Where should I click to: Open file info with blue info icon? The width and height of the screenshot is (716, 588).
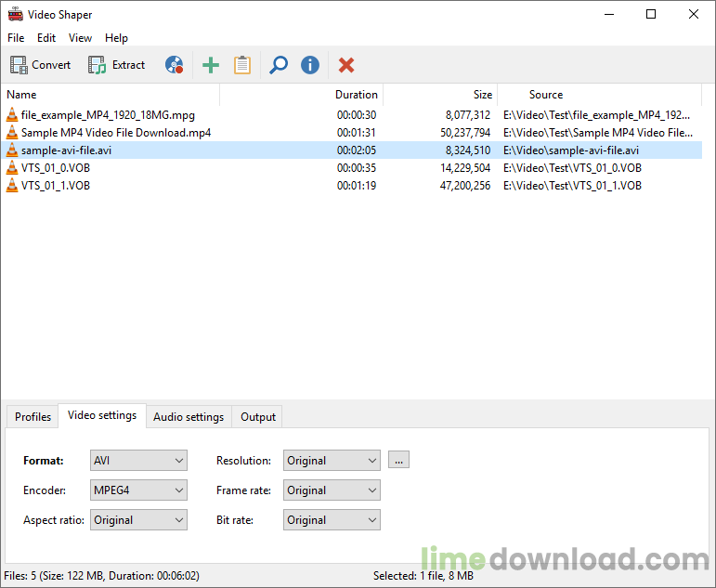click(x=310, y=65)
